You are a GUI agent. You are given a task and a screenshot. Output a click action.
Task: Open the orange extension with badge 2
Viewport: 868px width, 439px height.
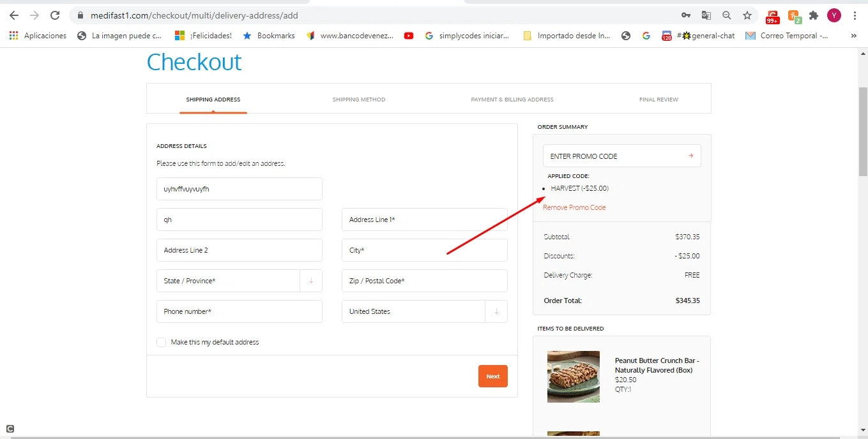(x=794, y=16)
